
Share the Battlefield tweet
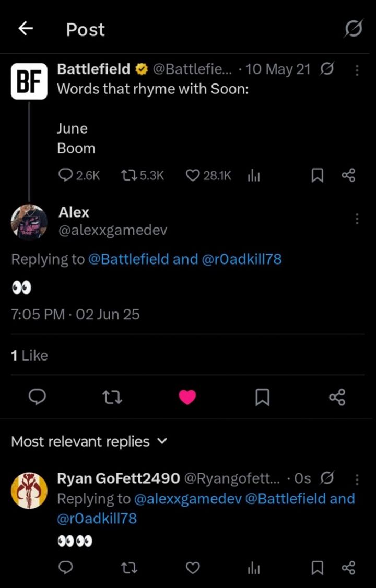pyautogui.click(x=348, y=176)
